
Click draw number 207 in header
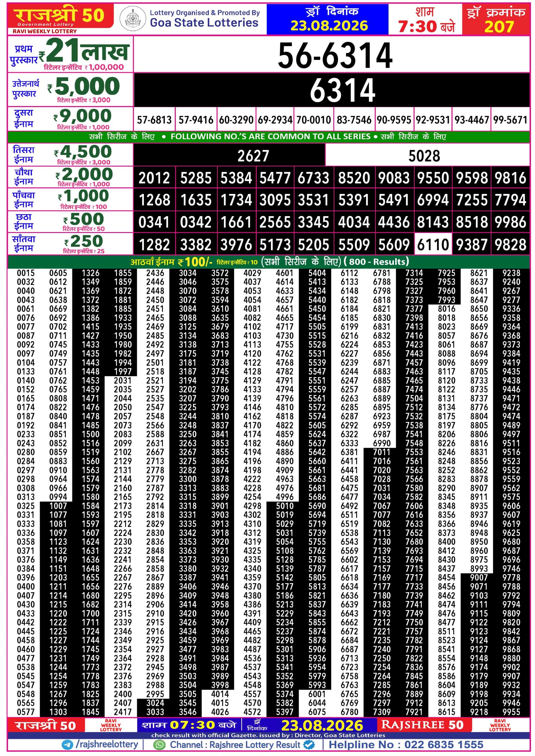coord(499,27)
